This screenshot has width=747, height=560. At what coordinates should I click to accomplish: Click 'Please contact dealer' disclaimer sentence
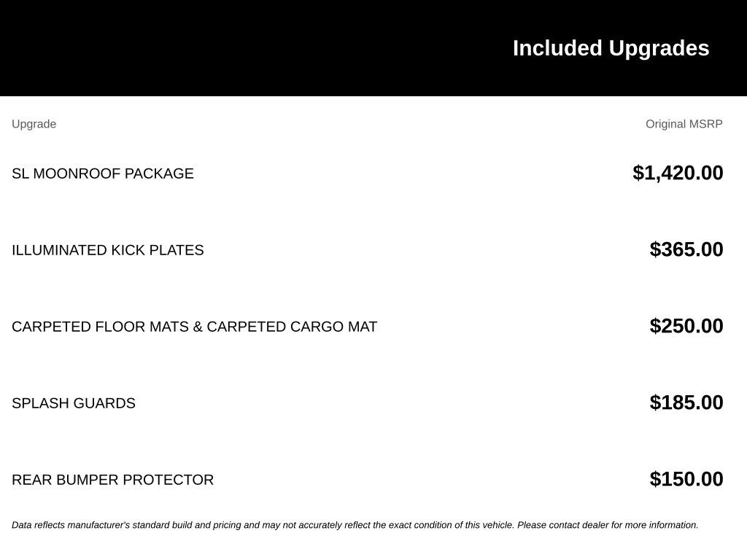point(608,525)
